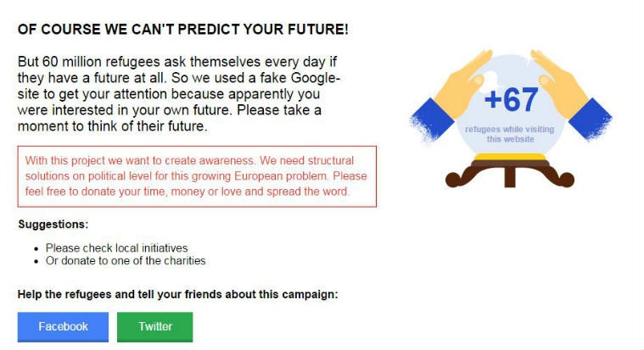Click the blue Facebook share button
Screen dimensions: 644x350
click(x=63, y=327)
